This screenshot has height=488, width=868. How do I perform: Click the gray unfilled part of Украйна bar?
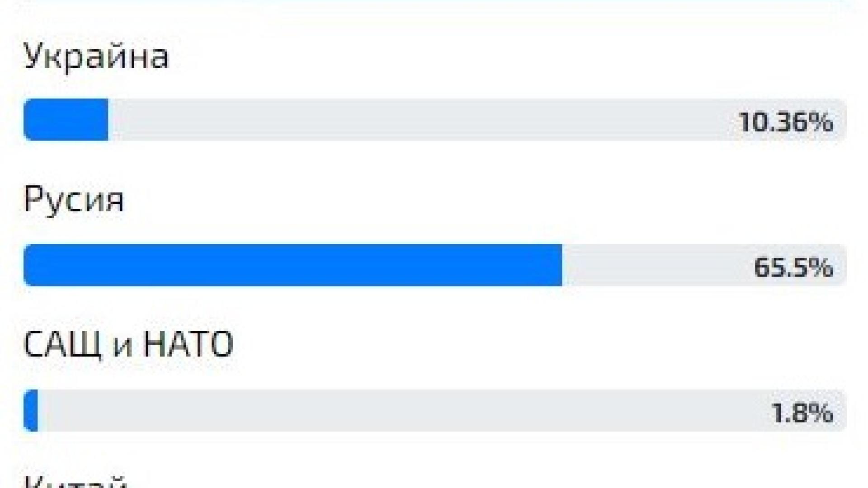click(x=407, y=120)
